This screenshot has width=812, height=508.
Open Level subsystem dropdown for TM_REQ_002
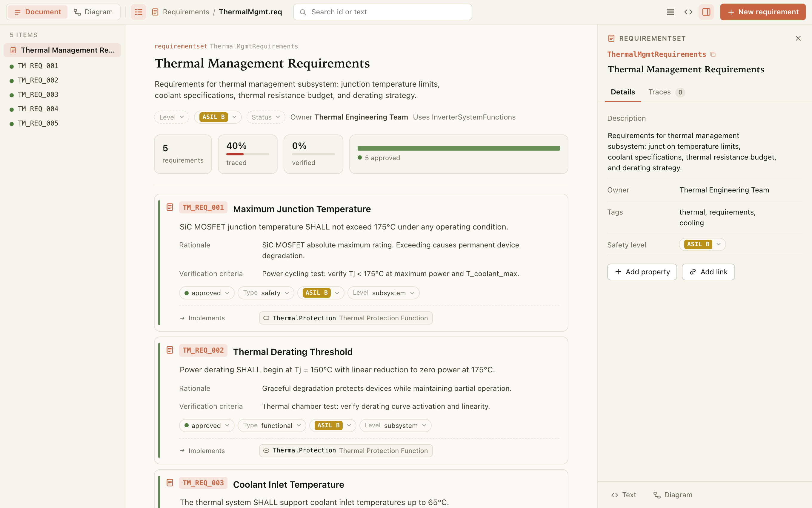[395, 426]
